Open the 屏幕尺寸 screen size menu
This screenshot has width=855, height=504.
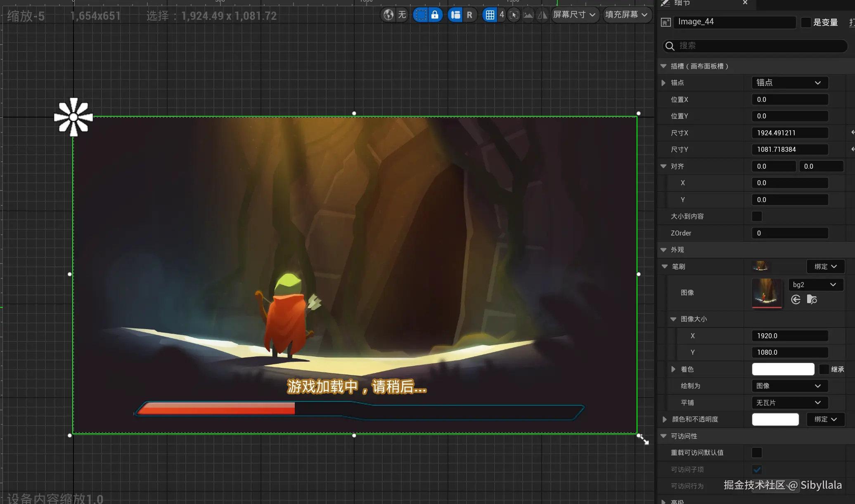click(574, 15)
